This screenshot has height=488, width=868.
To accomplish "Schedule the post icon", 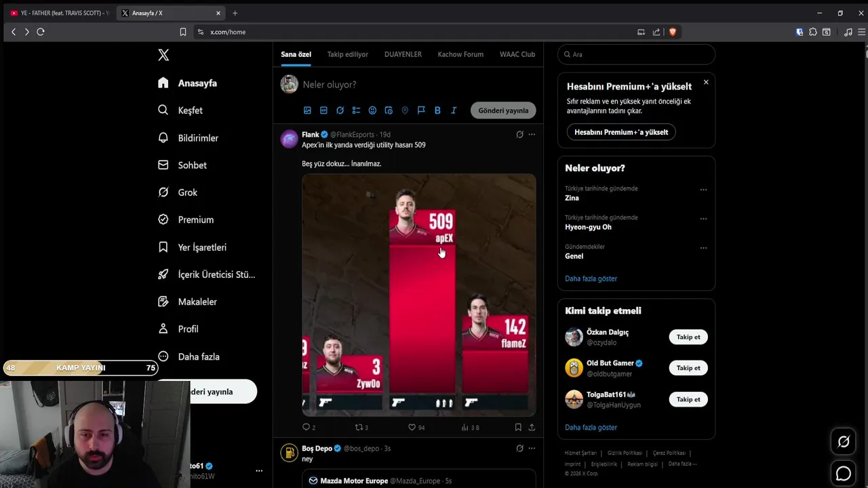I will [x=389, y=110].
